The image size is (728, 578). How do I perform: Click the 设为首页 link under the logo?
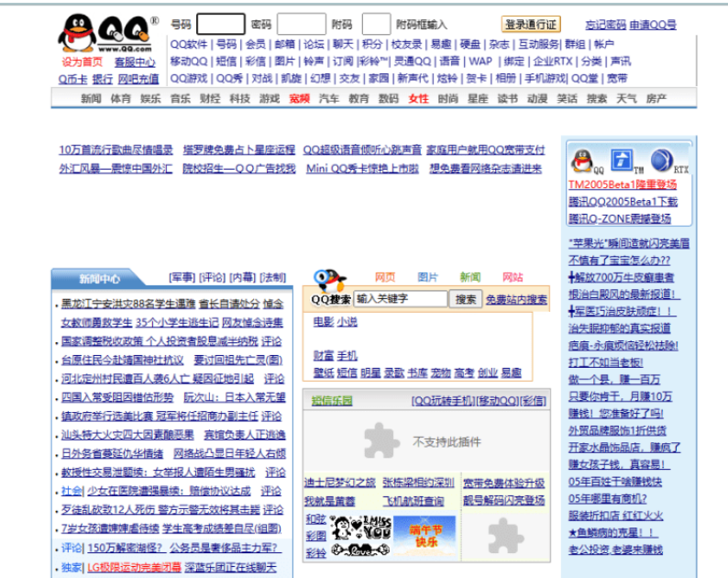pyautogui.click(x=83, y=62)
